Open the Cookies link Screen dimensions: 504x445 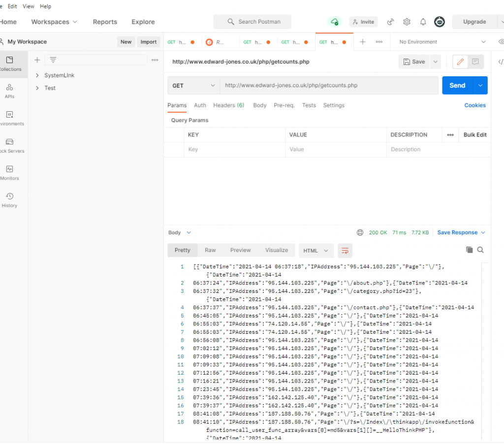(475, 105)
